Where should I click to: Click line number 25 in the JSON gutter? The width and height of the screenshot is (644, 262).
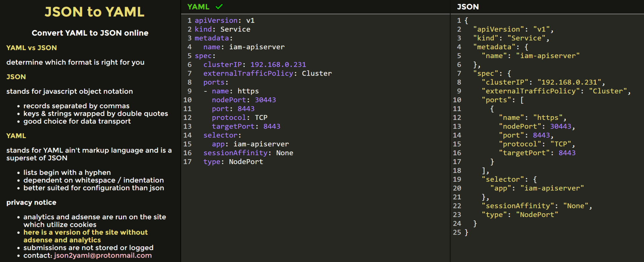457,232
